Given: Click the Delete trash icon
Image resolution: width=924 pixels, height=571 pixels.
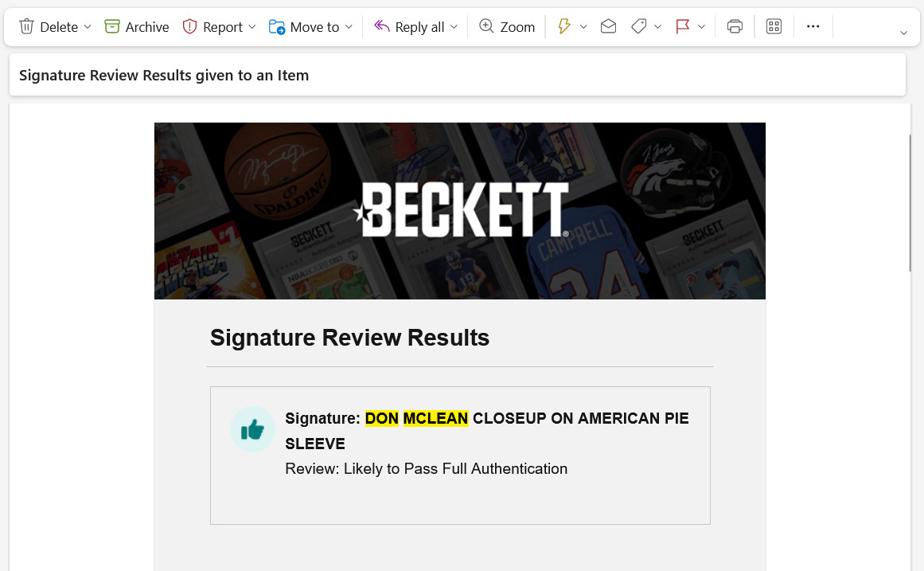Looking at the screenshot, I should point(26,26).
